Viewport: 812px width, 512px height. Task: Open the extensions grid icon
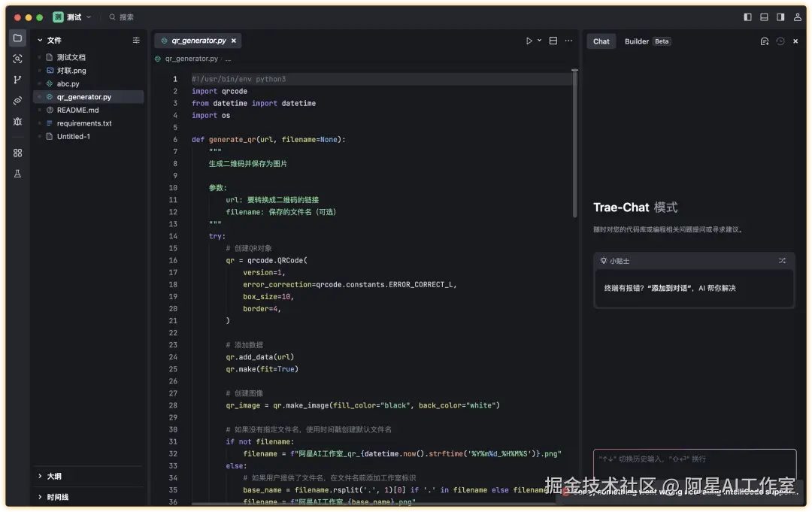tap(17, 153)
